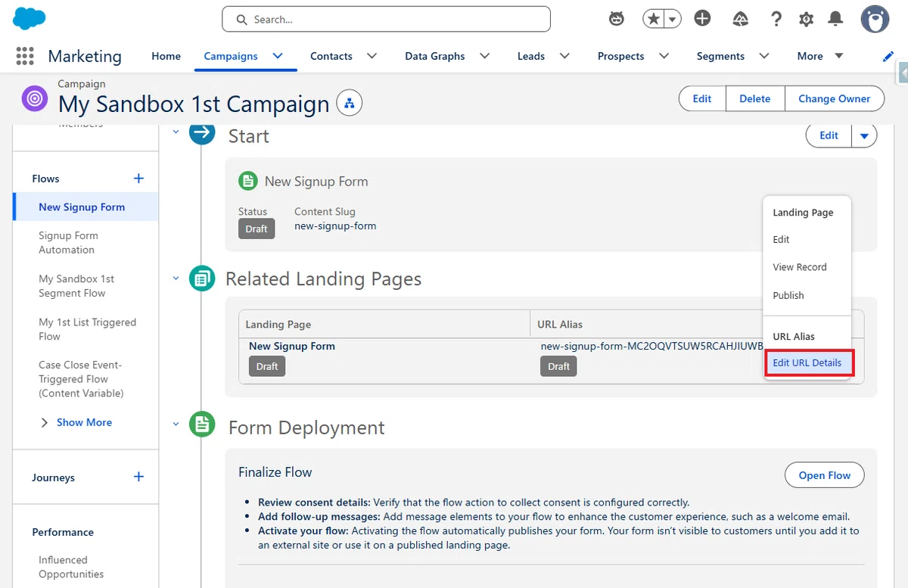This screenshot has height=588, width=908.
Task: Click the Favorites star icon
Action: click(653, 19)
